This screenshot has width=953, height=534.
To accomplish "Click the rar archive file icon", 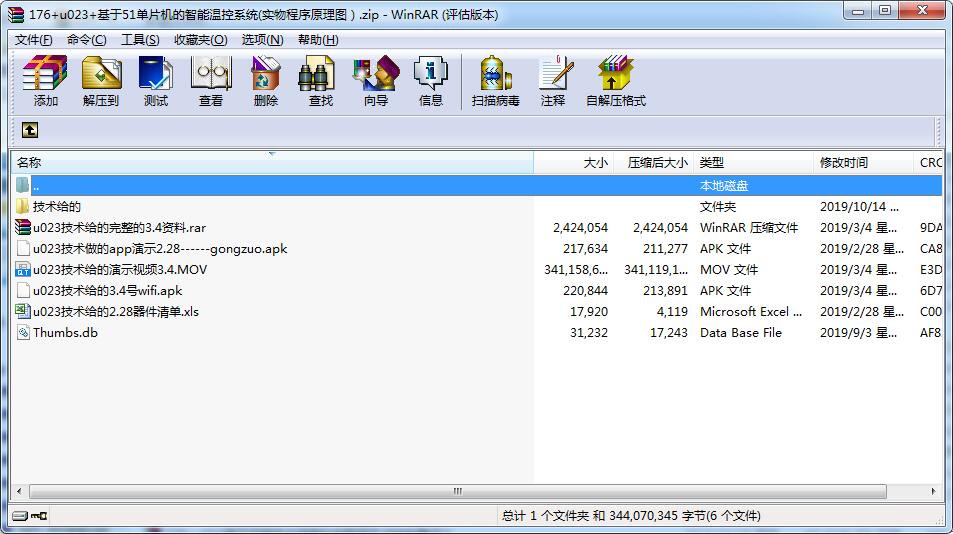I will [x=22, y=227].
